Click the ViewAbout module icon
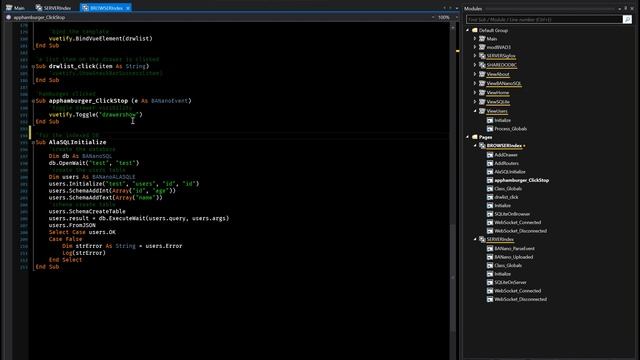640x360 pixels. [482, 74]
